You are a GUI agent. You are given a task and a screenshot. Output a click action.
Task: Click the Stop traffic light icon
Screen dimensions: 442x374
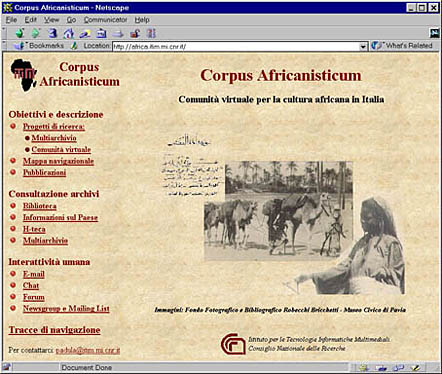151,33
